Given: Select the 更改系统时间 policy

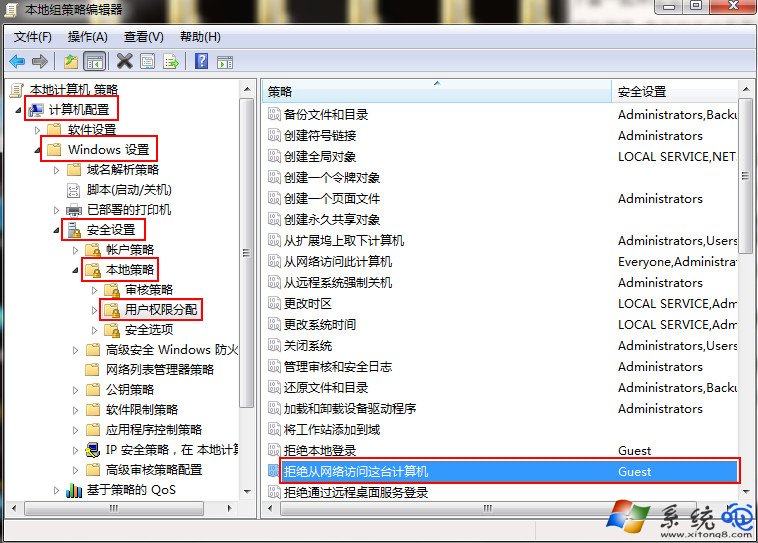Looking at the screenshot, I should coord(320,324).
